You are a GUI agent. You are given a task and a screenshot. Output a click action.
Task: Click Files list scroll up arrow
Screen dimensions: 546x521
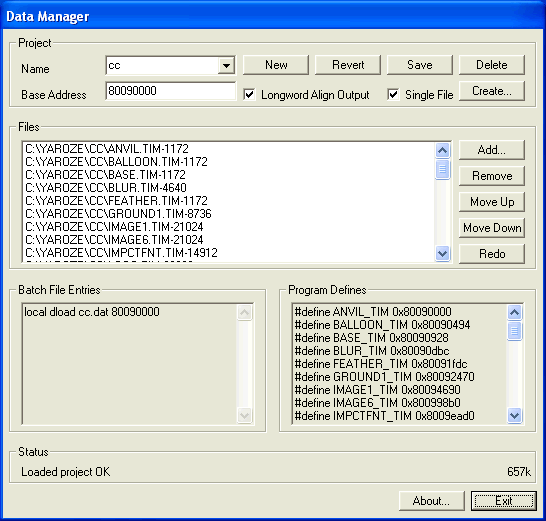(x=442, y=150)
